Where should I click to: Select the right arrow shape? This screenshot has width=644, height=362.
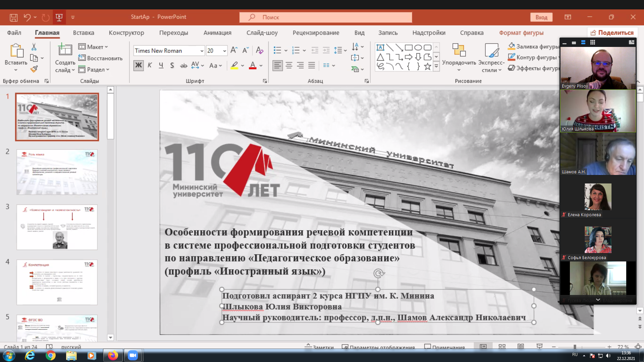click(x=409, y=57)
